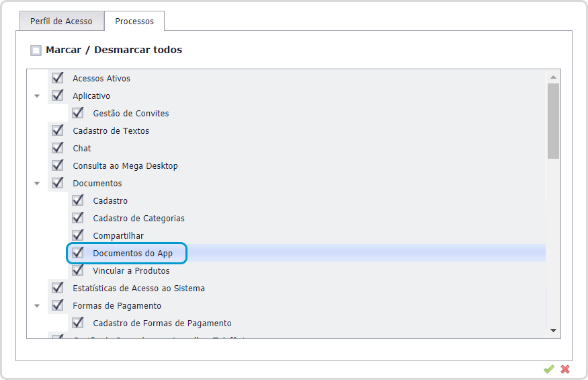Screen dimensions: 588x380
Task: Click the scrollbar up arrow
Action: coord(553,77)
